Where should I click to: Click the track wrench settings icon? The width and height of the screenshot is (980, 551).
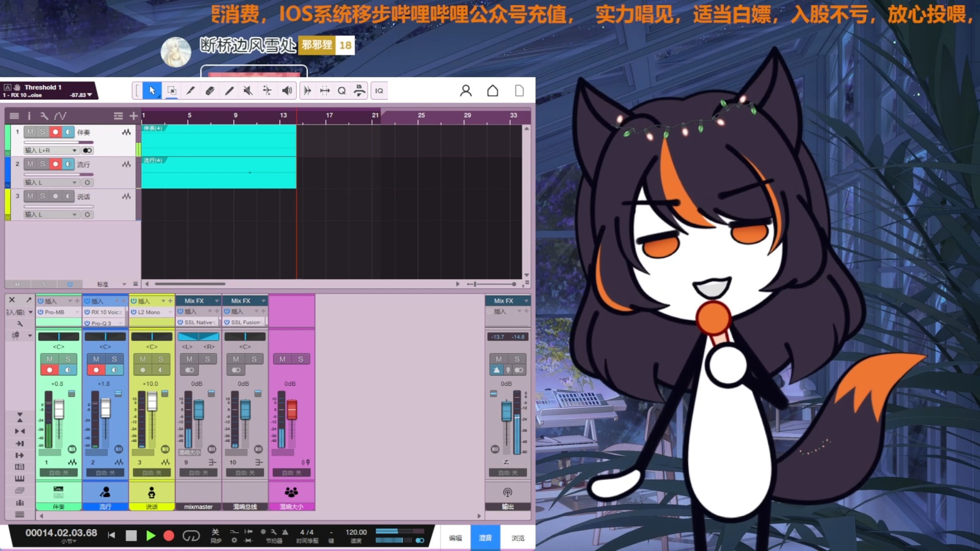point(44,116)
